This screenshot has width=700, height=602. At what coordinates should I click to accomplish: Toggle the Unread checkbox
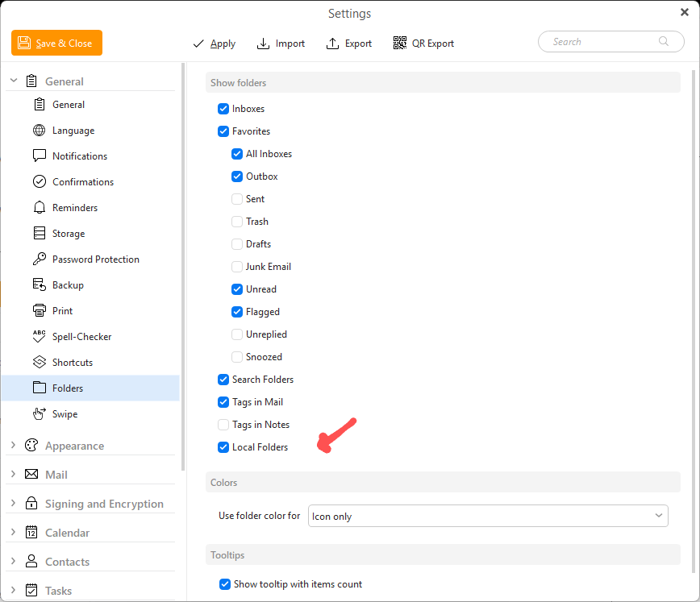point(237,289)
